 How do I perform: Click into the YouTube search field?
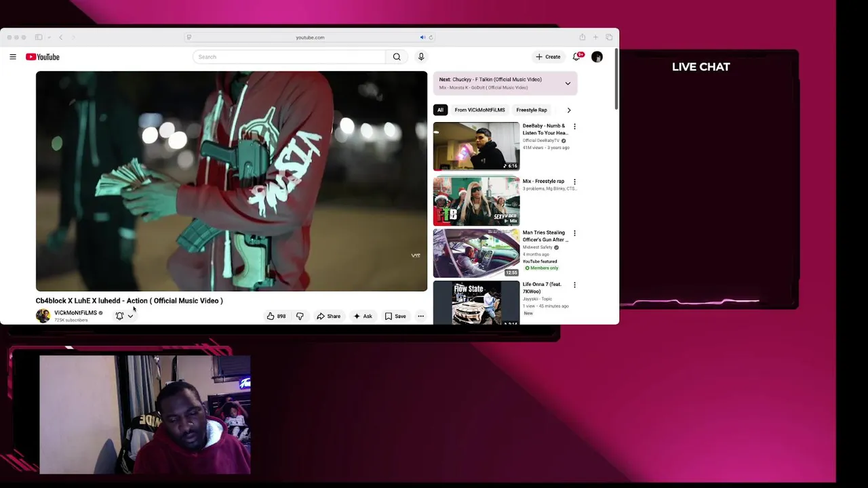290,57
